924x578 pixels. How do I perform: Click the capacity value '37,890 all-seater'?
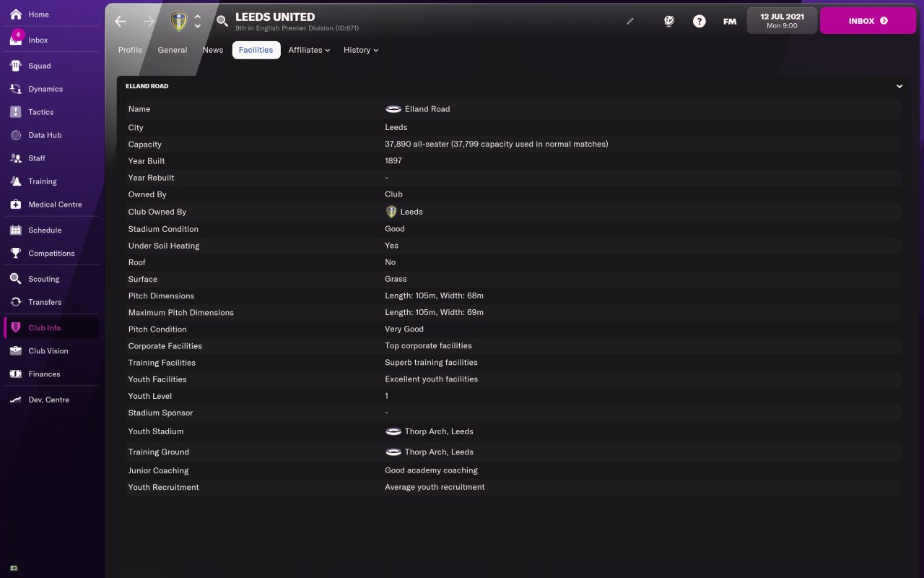coord(417,144)
